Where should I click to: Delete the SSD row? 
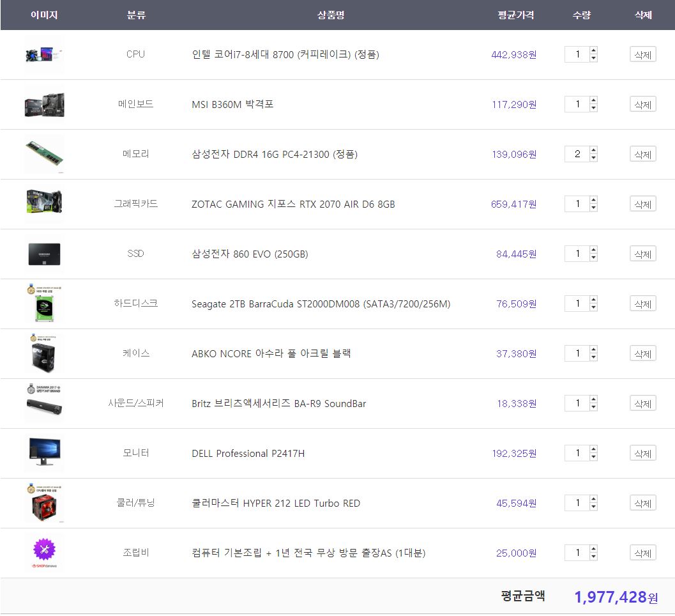pyautogui.click(x=642, y=254)
